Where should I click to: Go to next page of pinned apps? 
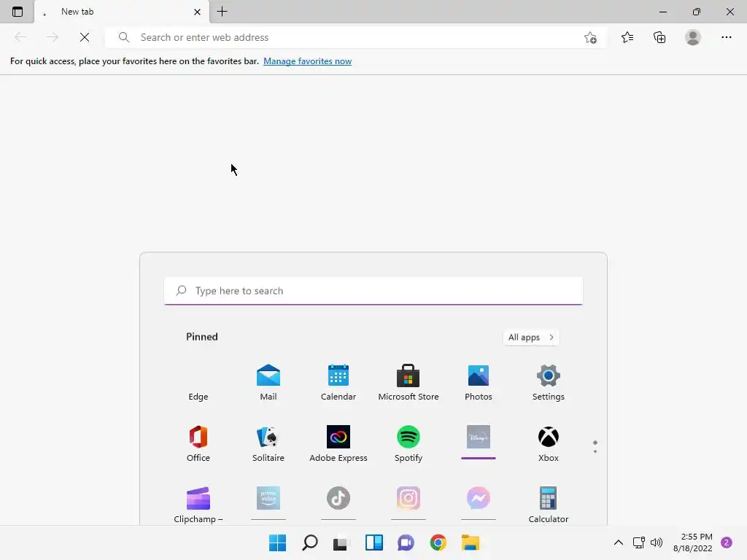pyautogui.click(x=595, y=451)
